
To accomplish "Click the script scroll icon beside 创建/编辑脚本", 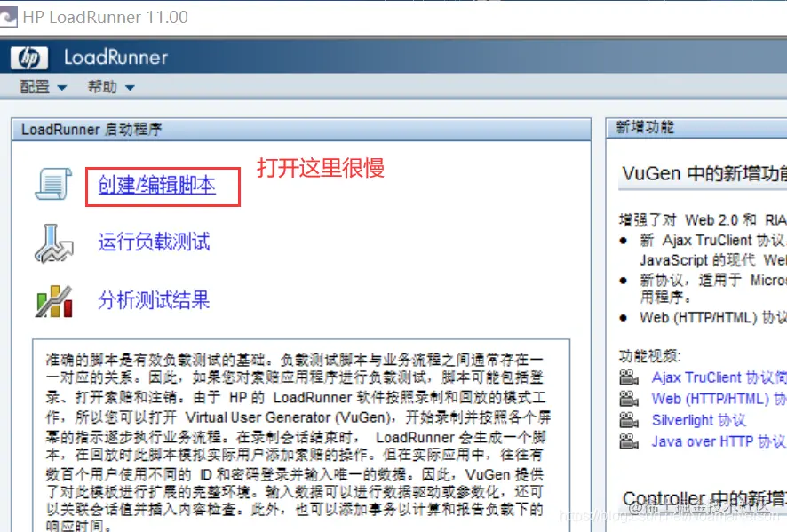I will point(53,184).
